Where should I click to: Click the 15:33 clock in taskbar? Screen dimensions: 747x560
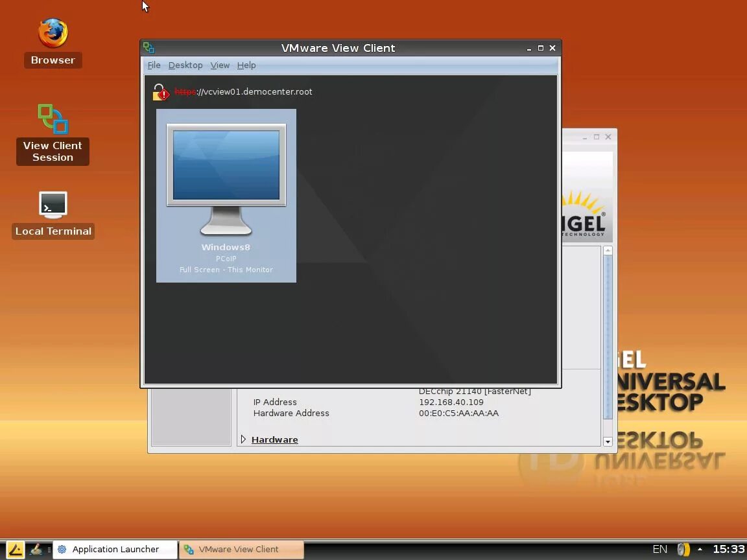[728, 549]
